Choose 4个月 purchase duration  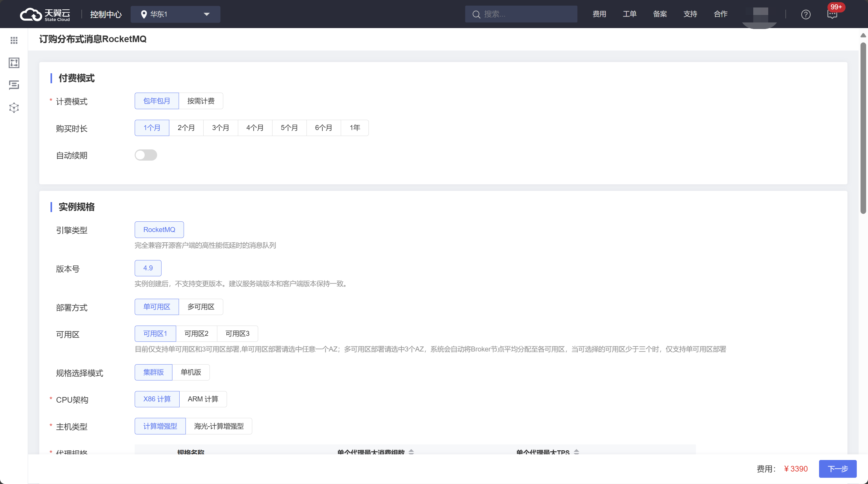pos(255,128)
